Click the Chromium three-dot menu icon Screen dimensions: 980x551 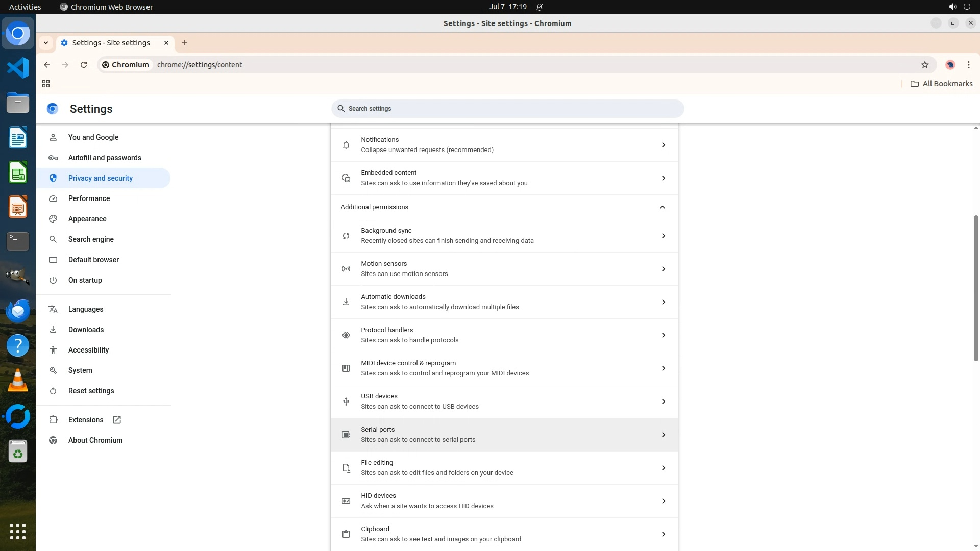pos(968,65)
